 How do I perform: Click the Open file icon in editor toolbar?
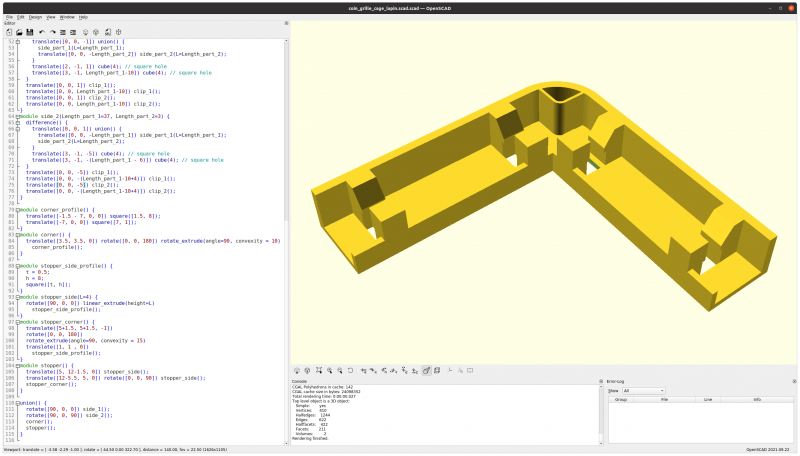click(x=19, y=32)
